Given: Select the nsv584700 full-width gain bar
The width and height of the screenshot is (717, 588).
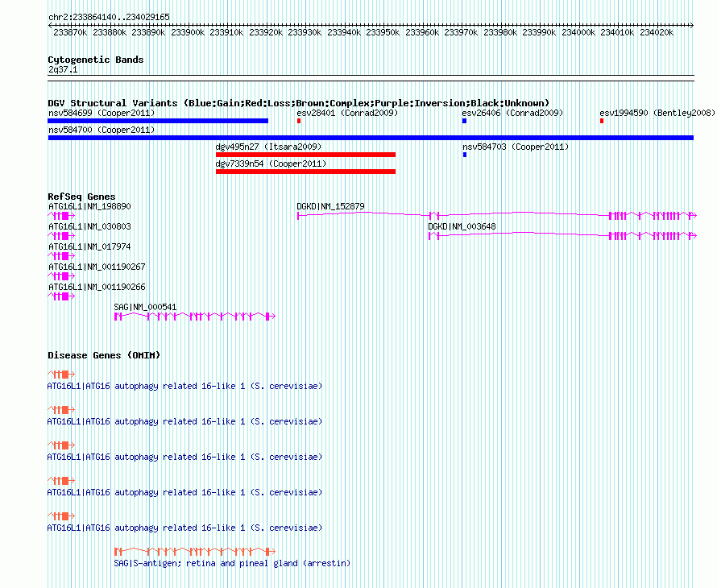Looking at the screenshot, I should 371,138.
